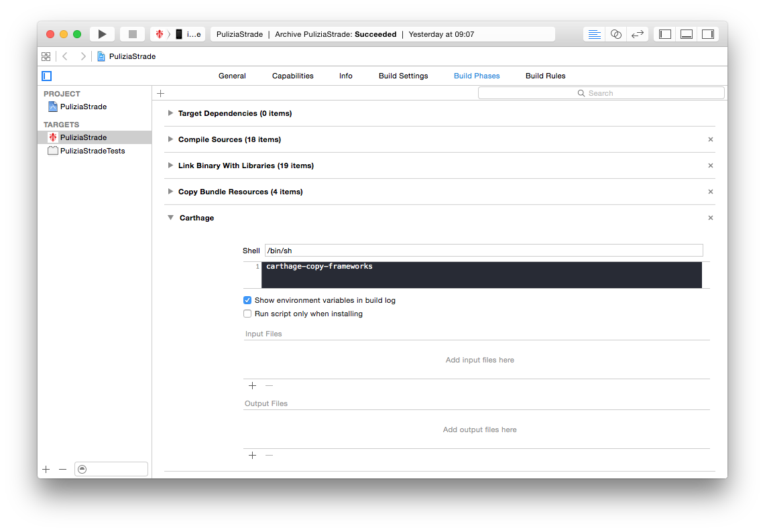Uncheck Show environment variables in build log
The height and width of the screenshot is (532, 765).
point(247,300)
